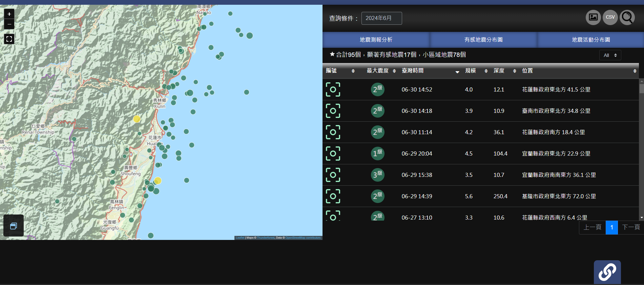Download earthquake data as CSV
644x285 pixels.
[610, 17]
